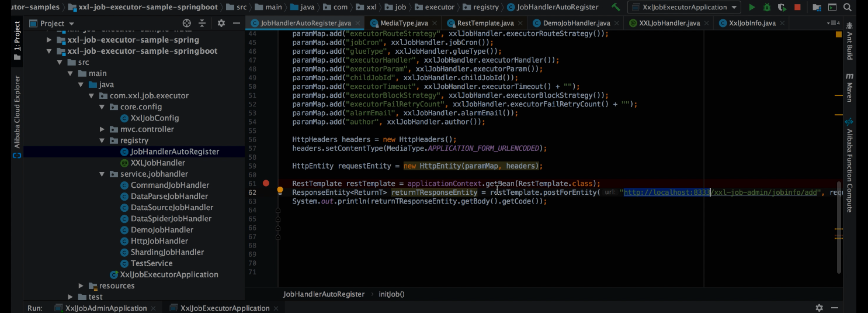Open Search Everywhere with the magnifier icon
Image resolution: width=868 pixels, height=313 pixels.
pyautogui.click(x=848, y=8)
